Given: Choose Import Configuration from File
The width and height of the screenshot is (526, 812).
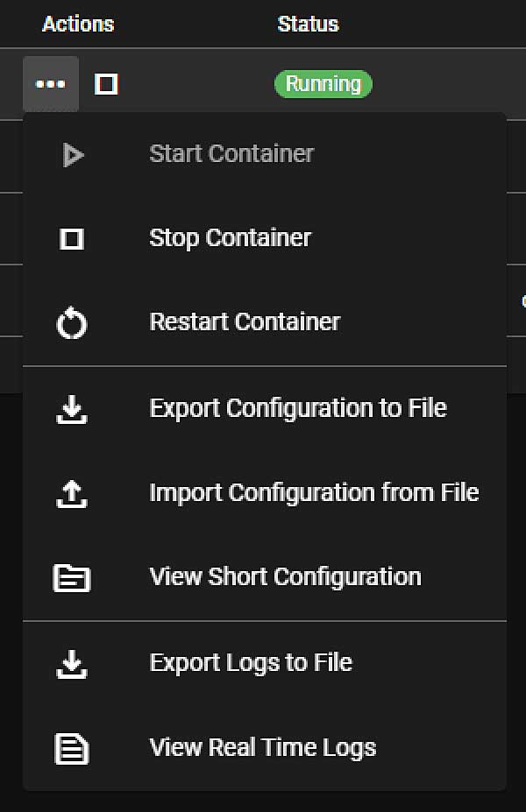Looking at the screenshot, I should point(314,492).
